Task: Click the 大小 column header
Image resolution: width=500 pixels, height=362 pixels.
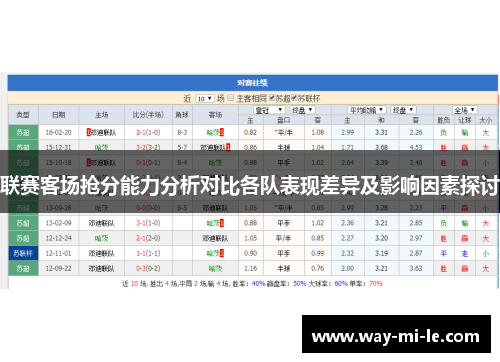Action: point(486,120)
